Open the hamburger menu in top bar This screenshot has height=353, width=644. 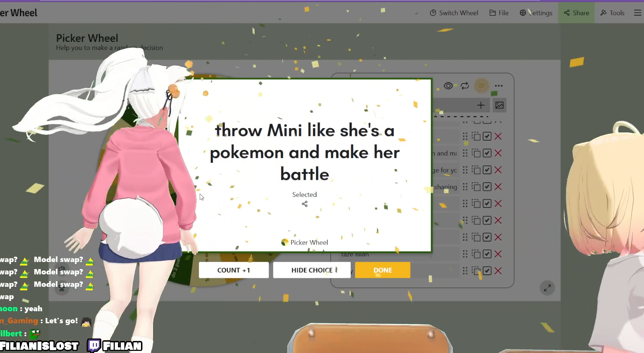coord(638,13)
